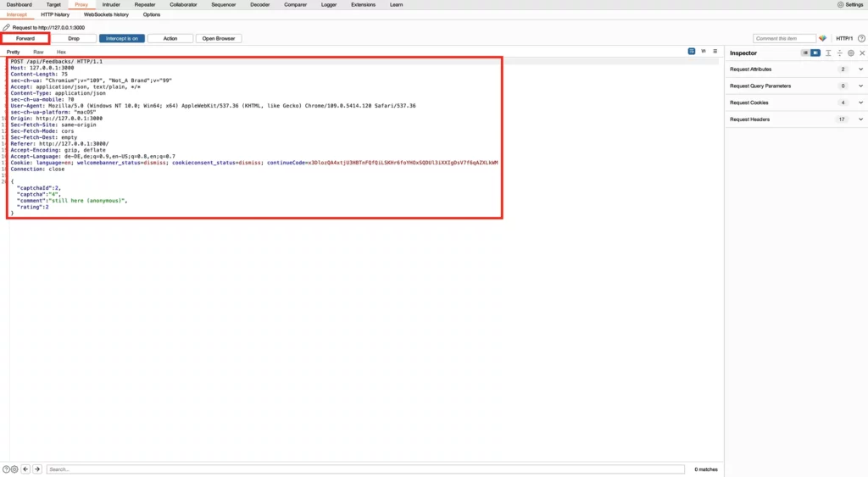Open the HTTP history sub-tab
Viewport: 868px width, 477px height.
55,14
